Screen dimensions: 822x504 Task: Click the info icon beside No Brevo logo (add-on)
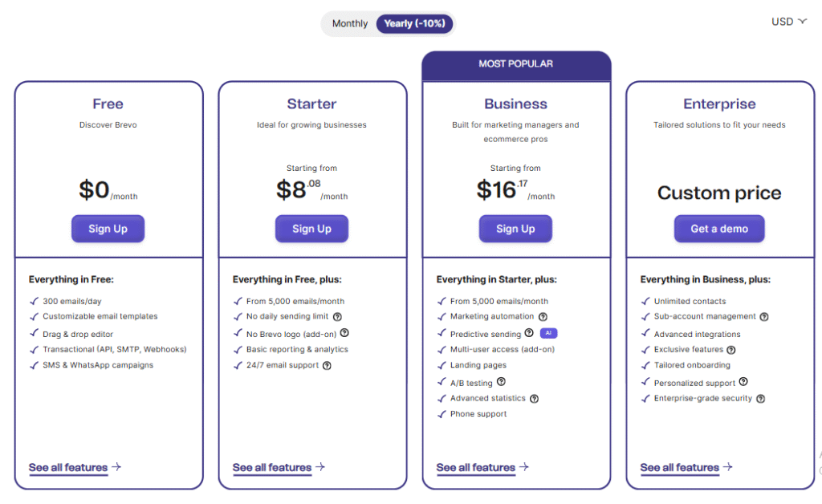coord(344,333)
